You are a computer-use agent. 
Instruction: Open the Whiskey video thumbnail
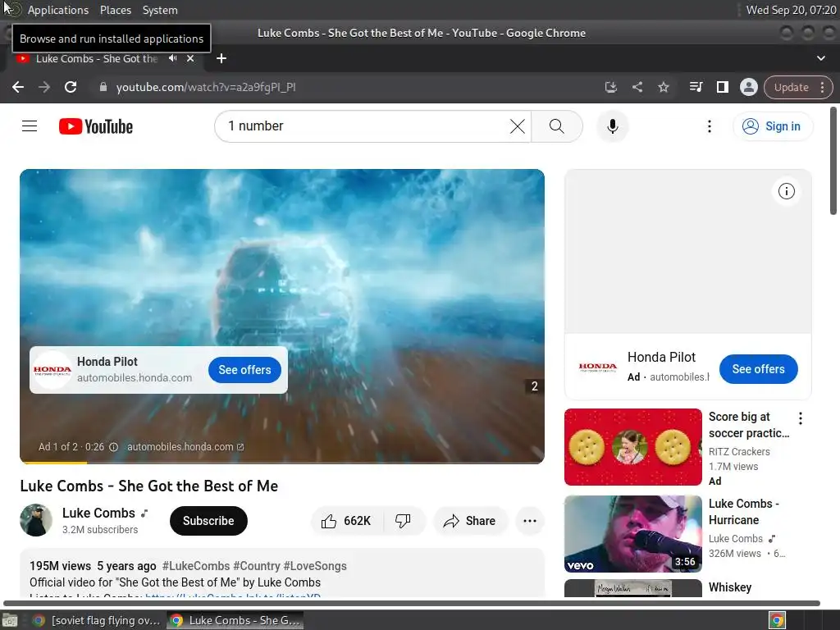click(x=633, y=588)
